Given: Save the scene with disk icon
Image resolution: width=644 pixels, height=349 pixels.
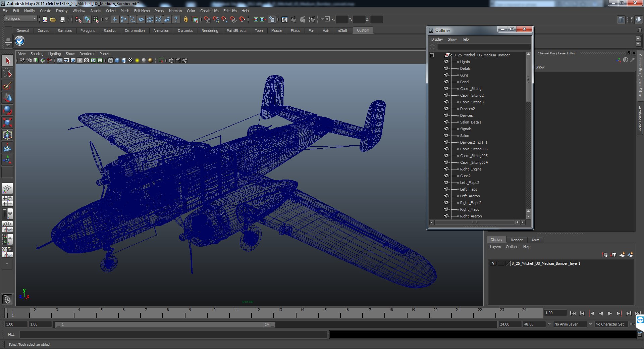Looking at the screenshot, I should (x=62, y=20).
